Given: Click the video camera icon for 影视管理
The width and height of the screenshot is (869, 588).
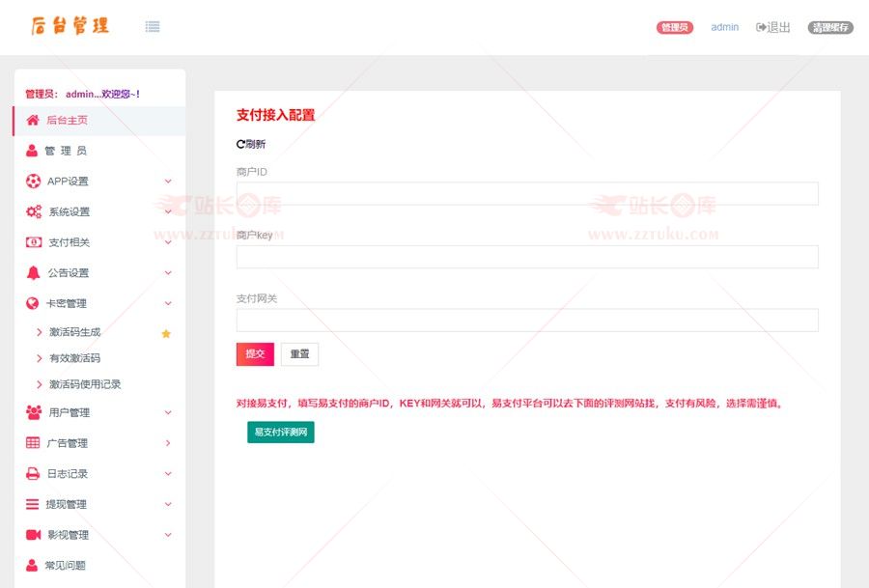Looking at the screenshot, I should [x=33, y=535].
